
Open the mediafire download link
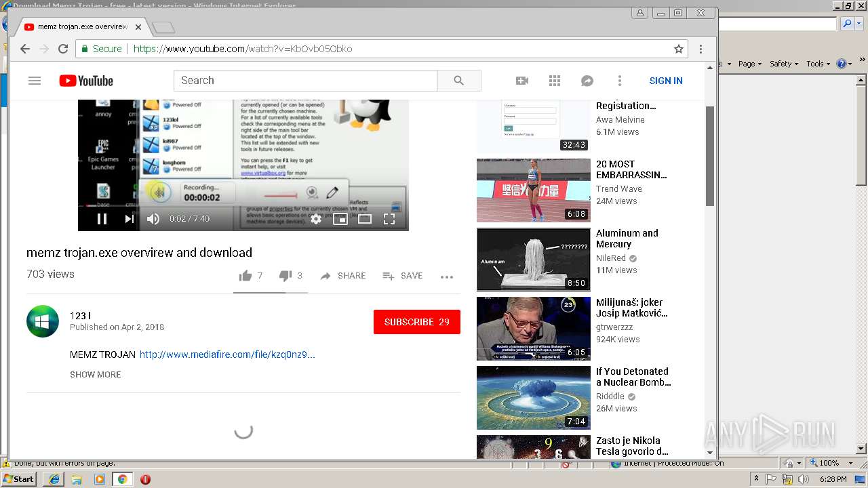click(227, 354)
